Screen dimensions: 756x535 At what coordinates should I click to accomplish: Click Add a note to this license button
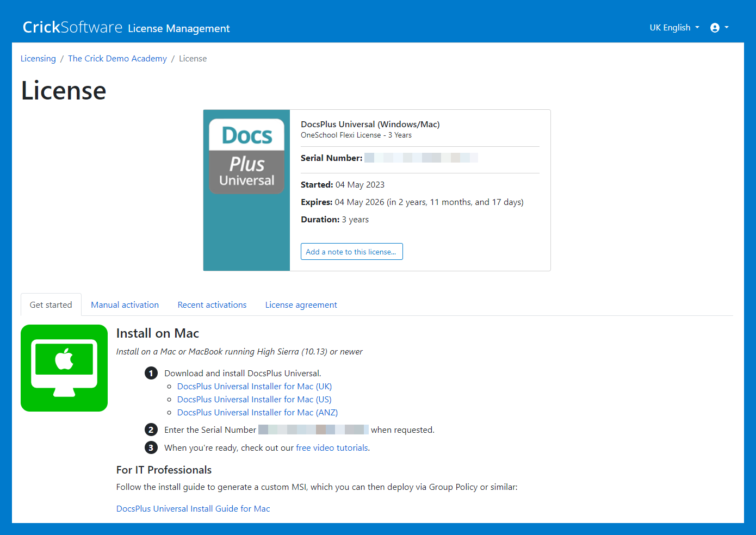click(x=351, y=252)
